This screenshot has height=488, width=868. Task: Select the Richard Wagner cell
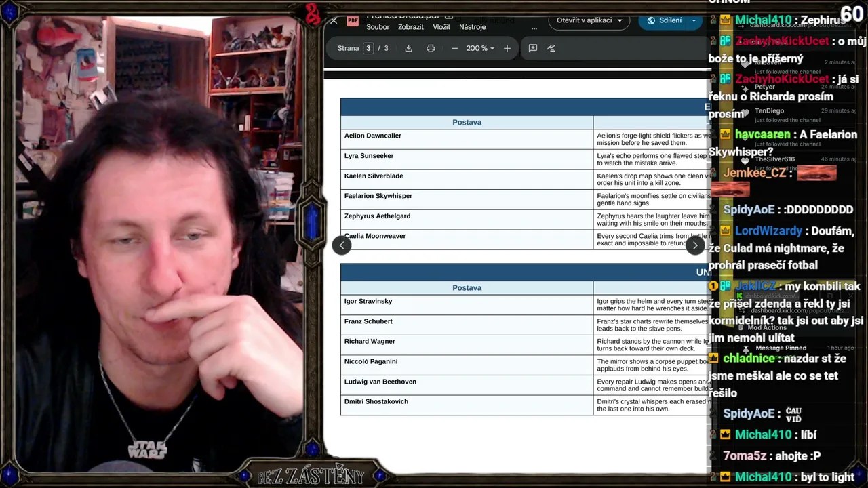pyautogui.click(x=467, y=345)
